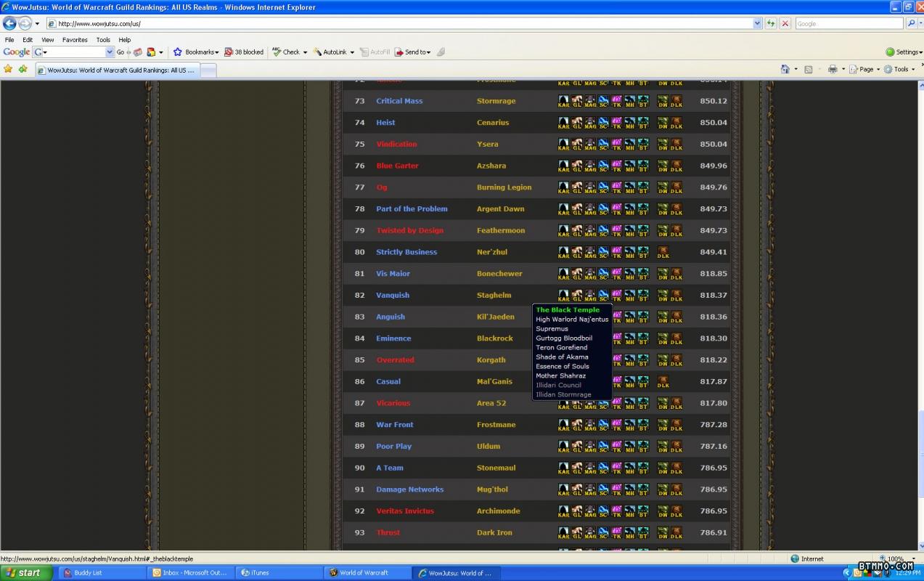Click the KAR raid icon for Critical Mass
Image resolution: width=924 pixels, height=581 pixels.
point(563,102)
